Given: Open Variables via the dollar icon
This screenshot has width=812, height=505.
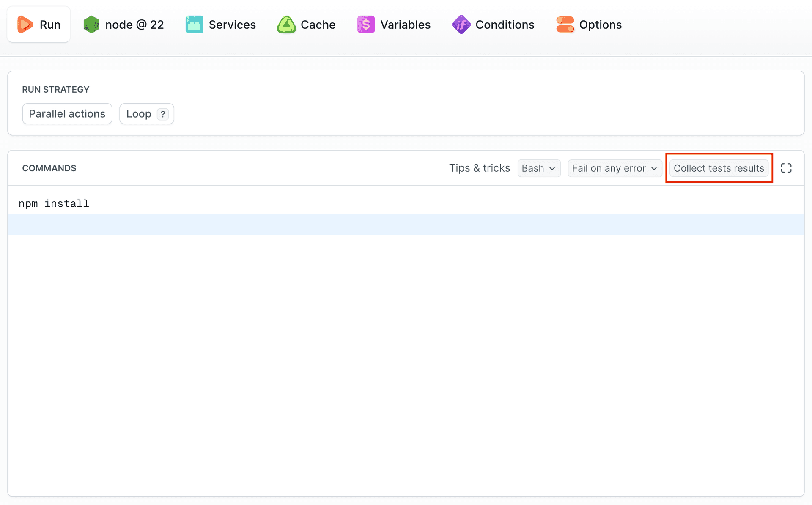Looking at the screenshot, I should (x=365, y=24).
